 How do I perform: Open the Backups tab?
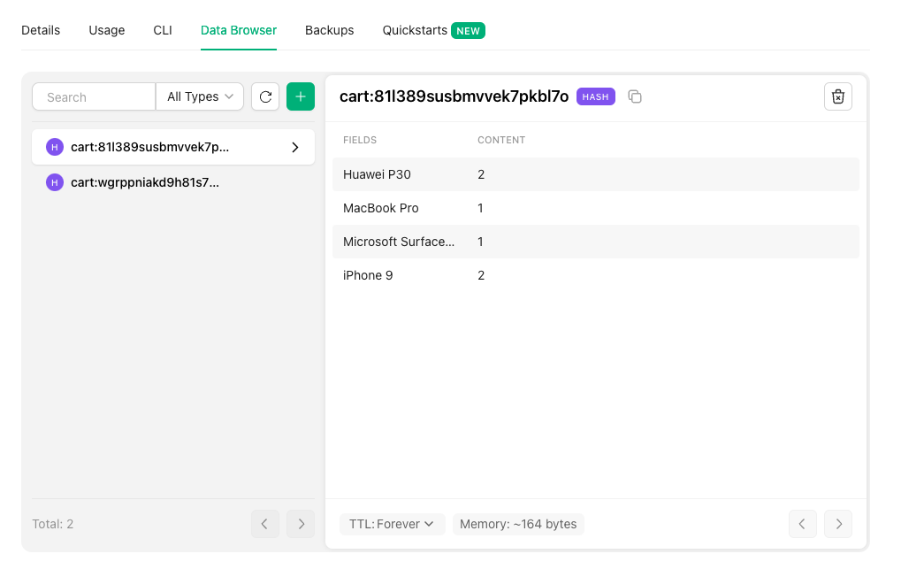[330, 30]
